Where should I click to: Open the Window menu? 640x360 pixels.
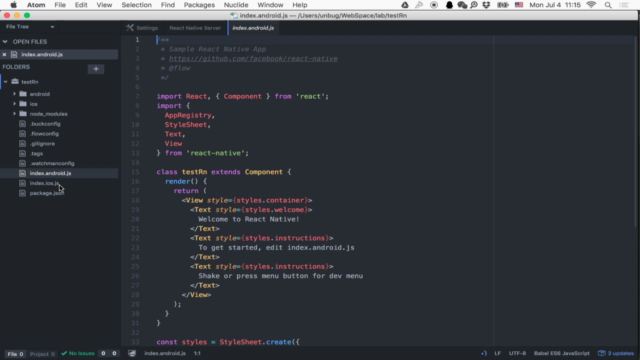[270, 5]
